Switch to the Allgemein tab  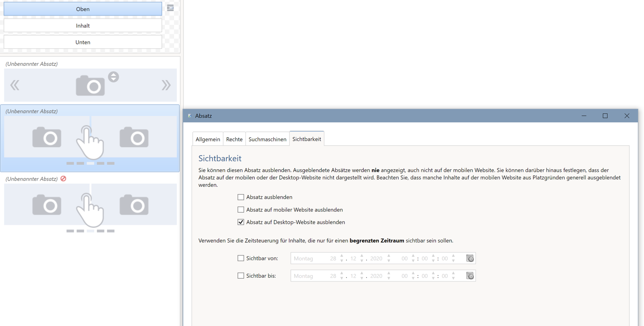(x=208, y=139)
